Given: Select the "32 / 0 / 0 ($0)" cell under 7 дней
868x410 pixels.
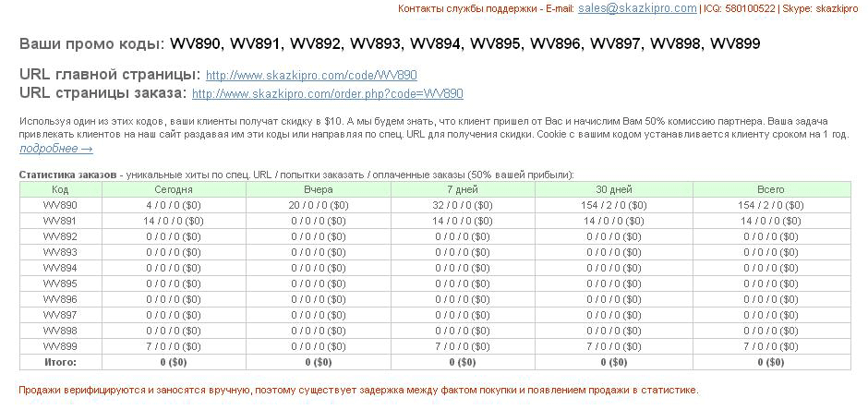Looking at the screenshot, I should pos(463,205).
